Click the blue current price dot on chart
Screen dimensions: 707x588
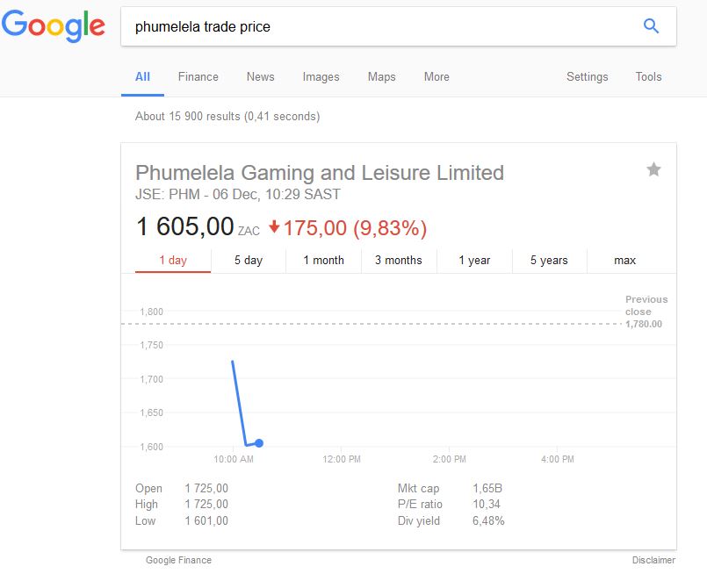(x=259, y=443)
